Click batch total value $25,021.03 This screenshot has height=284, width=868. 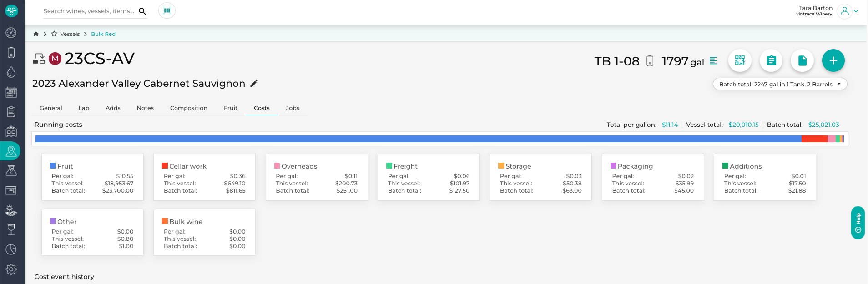tap(823, 125)
